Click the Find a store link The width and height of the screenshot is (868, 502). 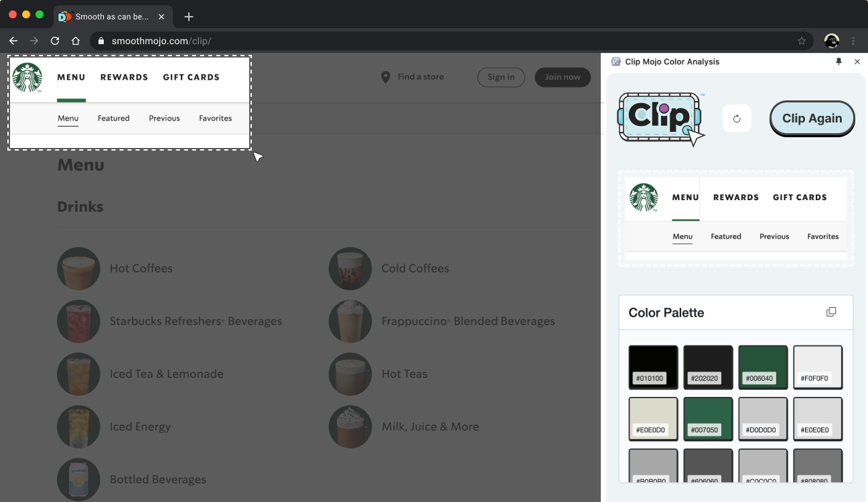pyautogui.click(x=421, y=77)
